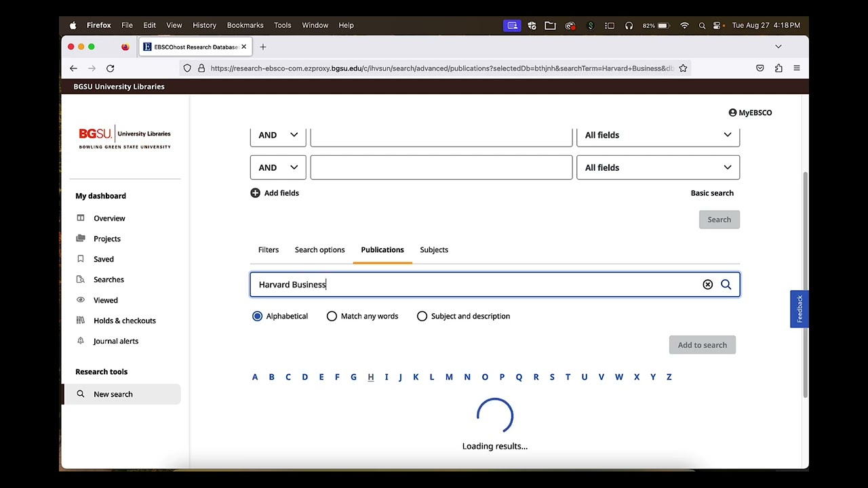This screenshot has width=868, height=488.
Task: Open a new browser tab
Action: coord(263,47)
